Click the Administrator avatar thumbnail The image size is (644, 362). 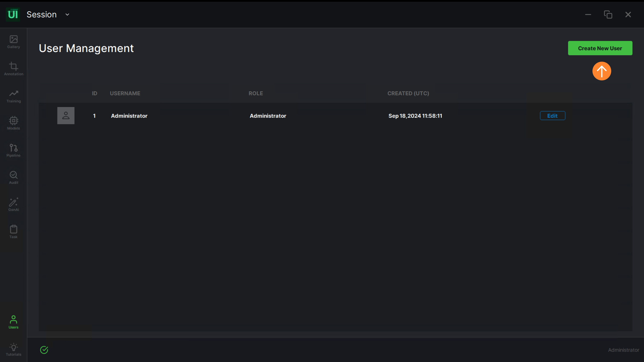66,115
